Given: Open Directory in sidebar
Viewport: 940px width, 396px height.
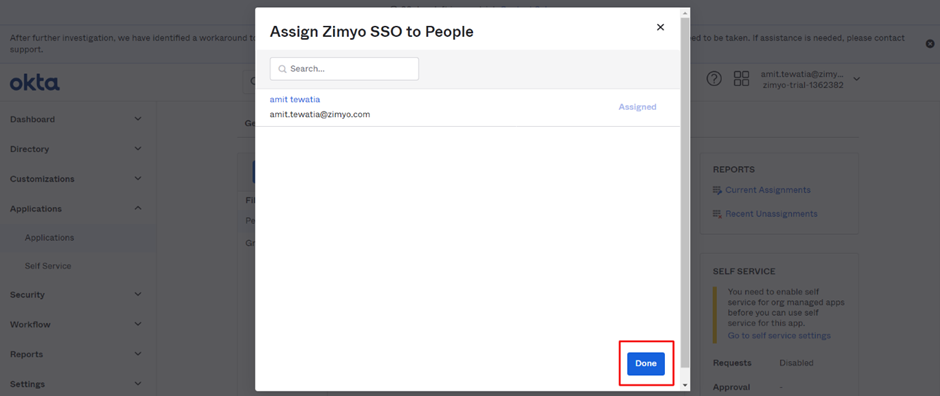Looking at the screenshot, I should tap(29, 149).
